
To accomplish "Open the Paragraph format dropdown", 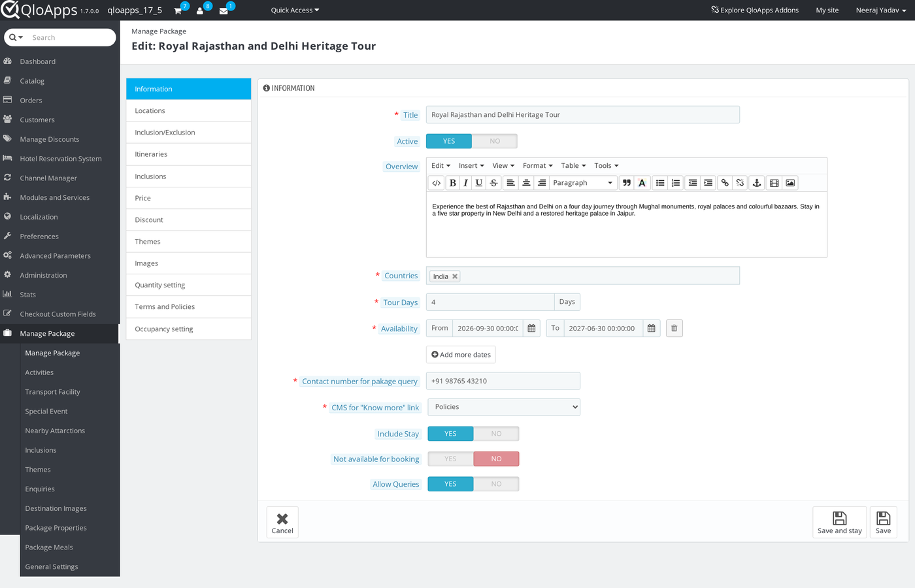I will [583, 183].
